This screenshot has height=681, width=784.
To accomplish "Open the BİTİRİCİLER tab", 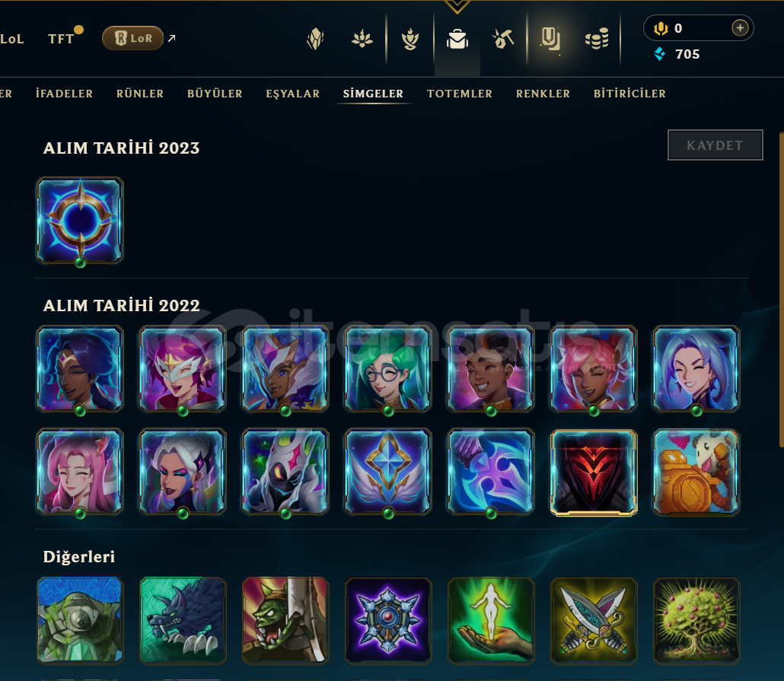I will 629,94.
